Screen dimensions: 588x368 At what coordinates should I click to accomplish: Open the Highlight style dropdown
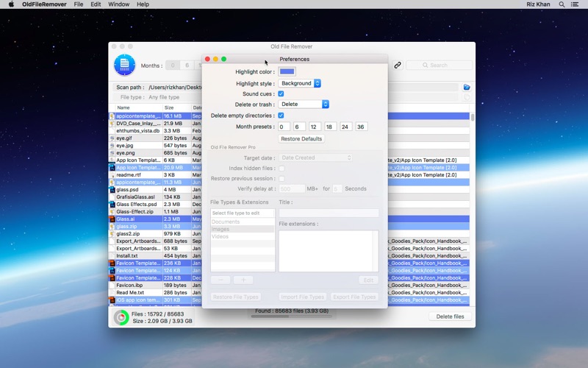tap(300, 83)
